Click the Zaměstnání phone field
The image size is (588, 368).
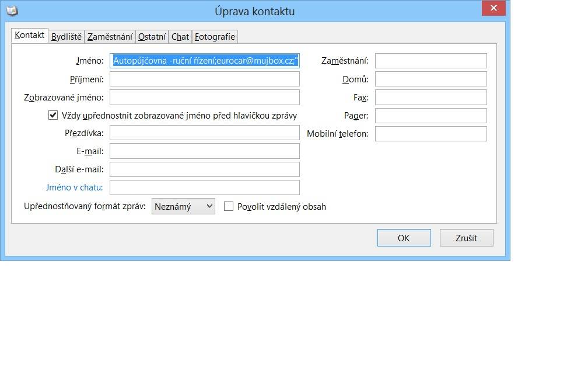431,61
